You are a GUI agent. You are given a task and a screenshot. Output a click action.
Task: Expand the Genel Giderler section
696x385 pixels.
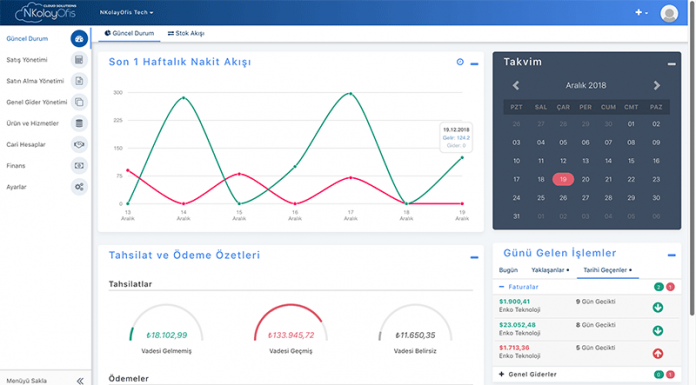528,374
